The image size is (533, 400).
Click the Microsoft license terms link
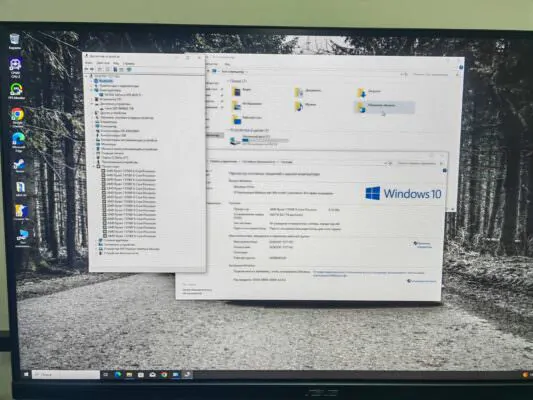(x=368, y=274)
